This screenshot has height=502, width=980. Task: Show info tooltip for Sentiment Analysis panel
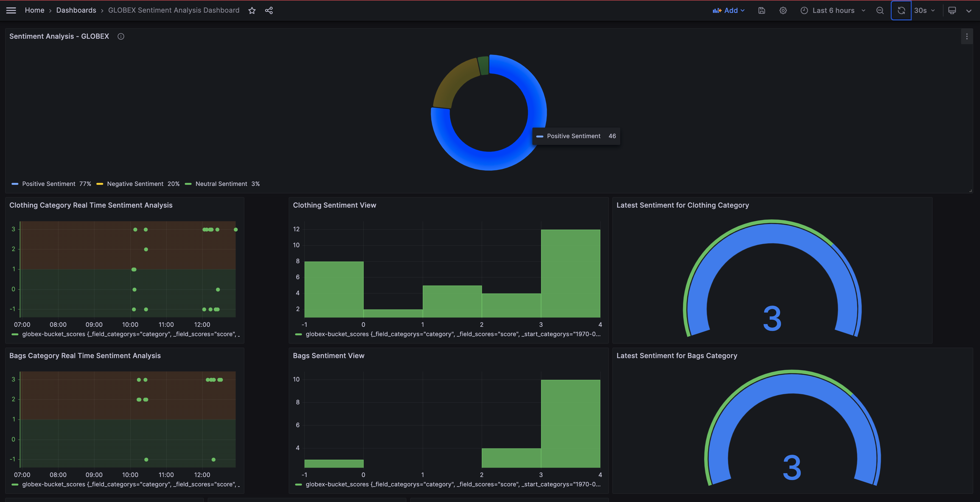point(121,36)
